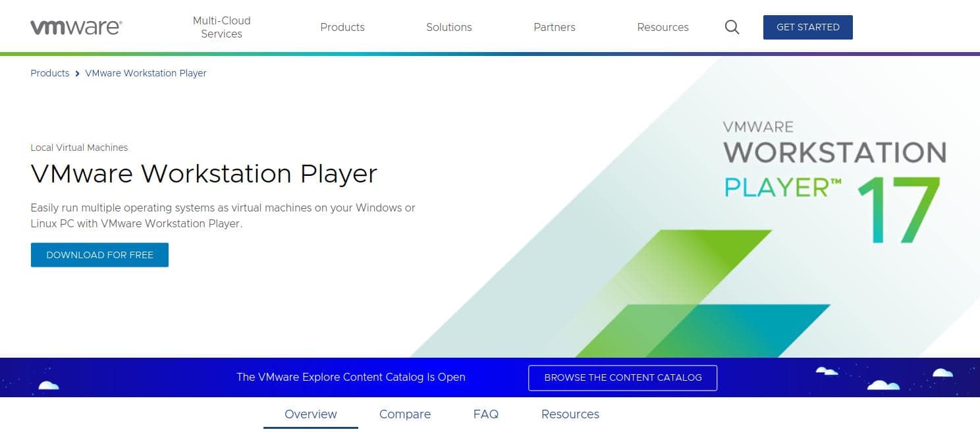
Task: Click the breadcrumb chevron after Products
Action: point(77,73)
